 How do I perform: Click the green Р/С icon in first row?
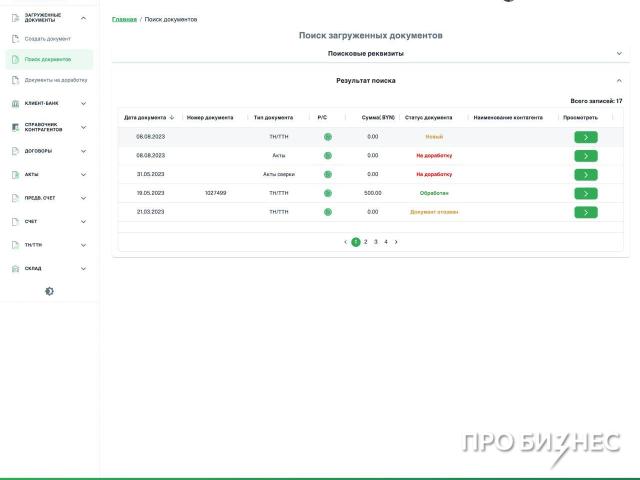[327, 137]
